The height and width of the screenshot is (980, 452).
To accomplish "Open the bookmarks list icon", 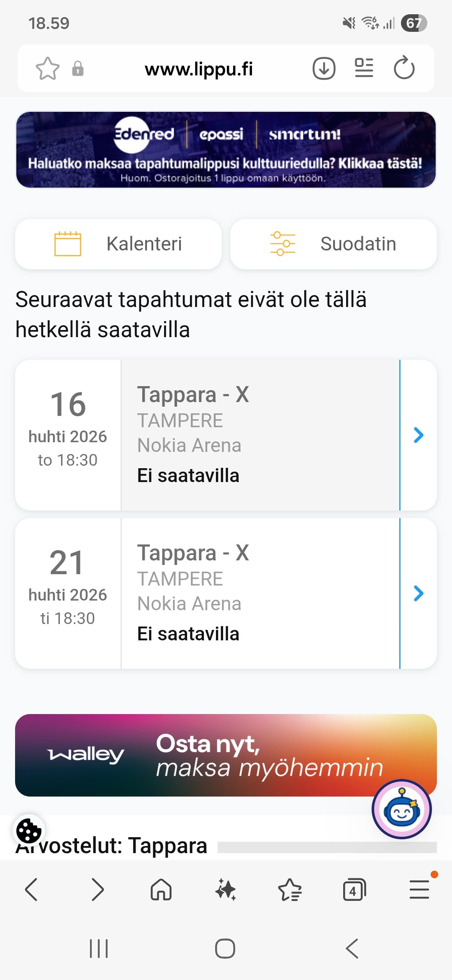I will 290,889.
